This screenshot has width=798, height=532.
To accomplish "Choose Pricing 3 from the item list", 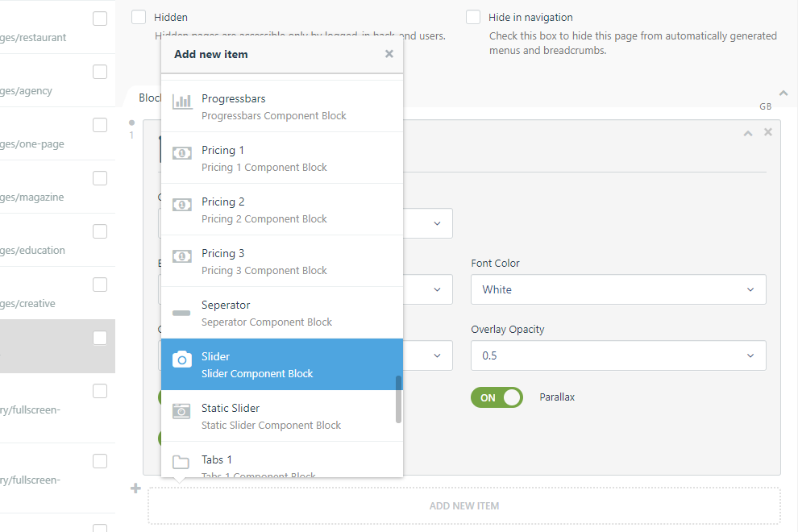I will [x=282, y=261].
